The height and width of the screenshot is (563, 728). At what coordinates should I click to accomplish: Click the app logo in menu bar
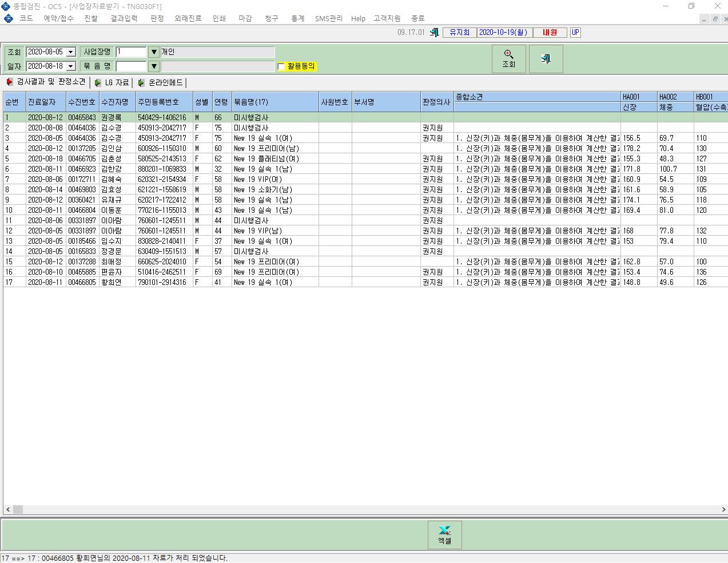(x=8, y=19)
